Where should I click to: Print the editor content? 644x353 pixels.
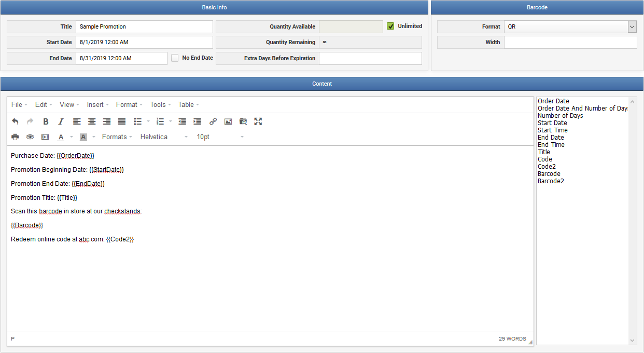[x=15, y=137]
